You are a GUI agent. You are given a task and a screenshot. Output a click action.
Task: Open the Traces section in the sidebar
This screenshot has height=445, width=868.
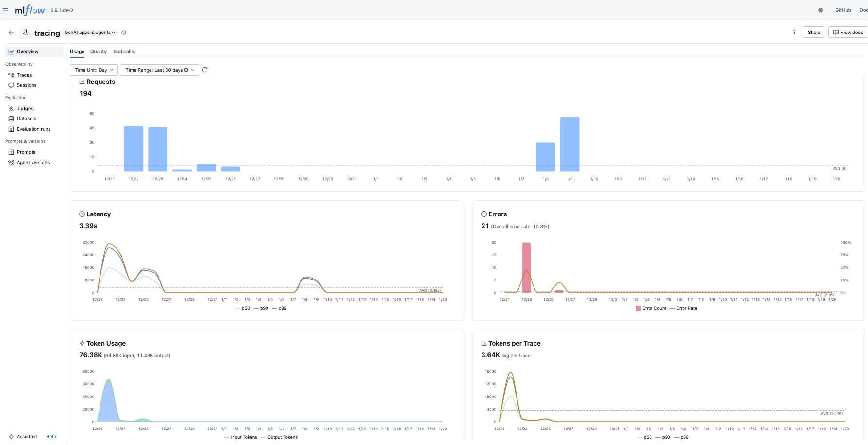coord(24,75)
